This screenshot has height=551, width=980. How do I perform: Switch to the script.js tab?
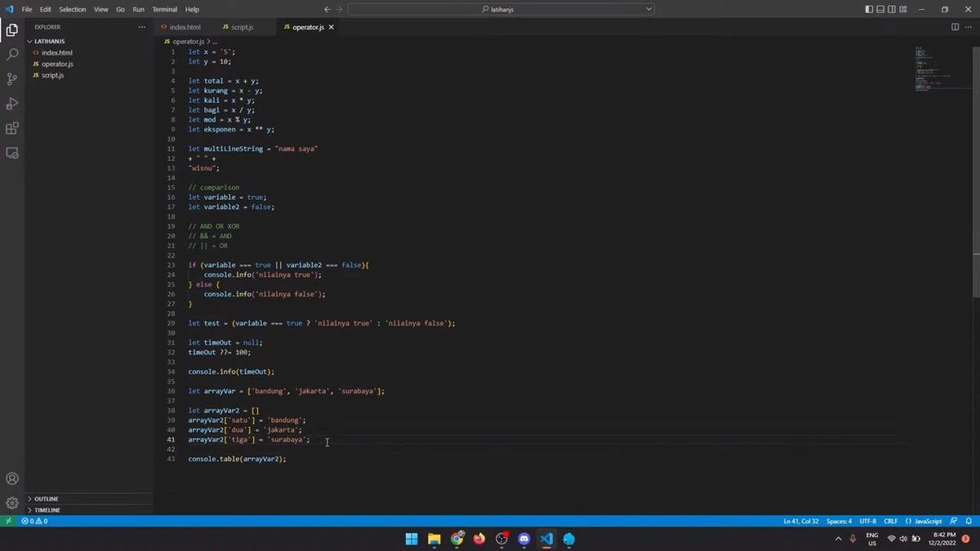coord(242,27)
